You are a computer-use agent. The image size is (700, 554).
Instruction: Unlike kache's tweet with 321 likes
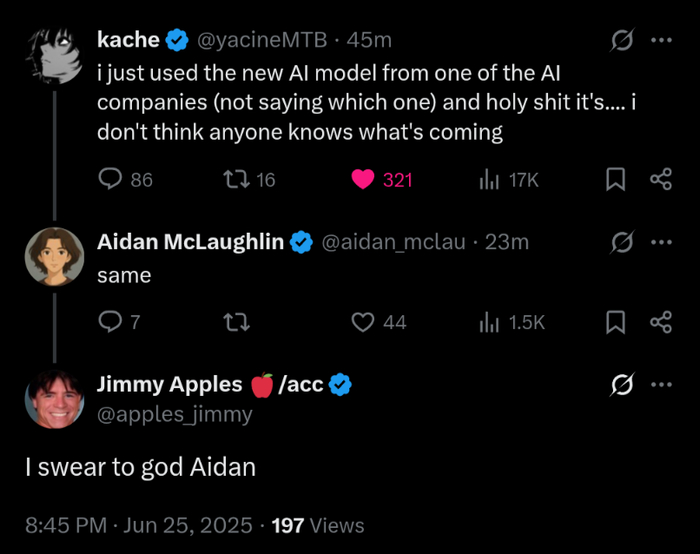[364, 180]
